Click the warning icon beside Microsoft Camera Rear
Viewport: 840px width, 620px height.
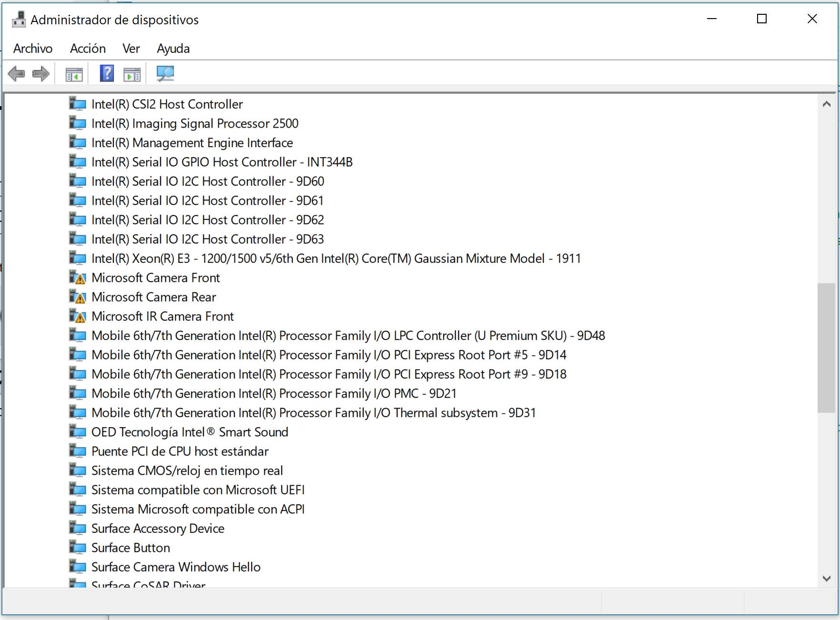(78, 297)
